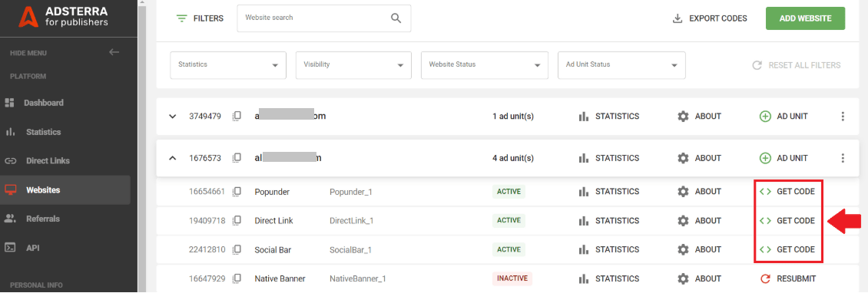Open STATISTICS for DirectLink_1
The width and height of the screenshot is (868, 293).
pos(608,221)
